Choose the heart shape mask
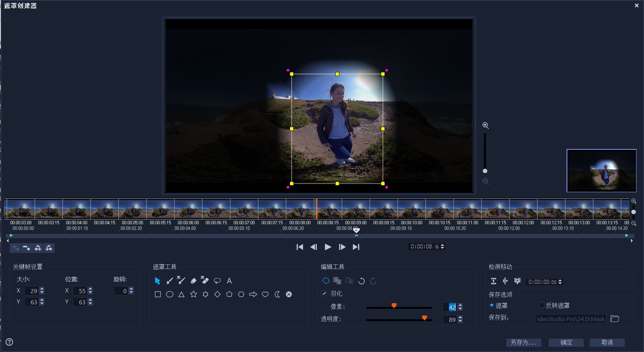Screen dimensions: 644x352 pyautogui.click(x=265, y=294)
